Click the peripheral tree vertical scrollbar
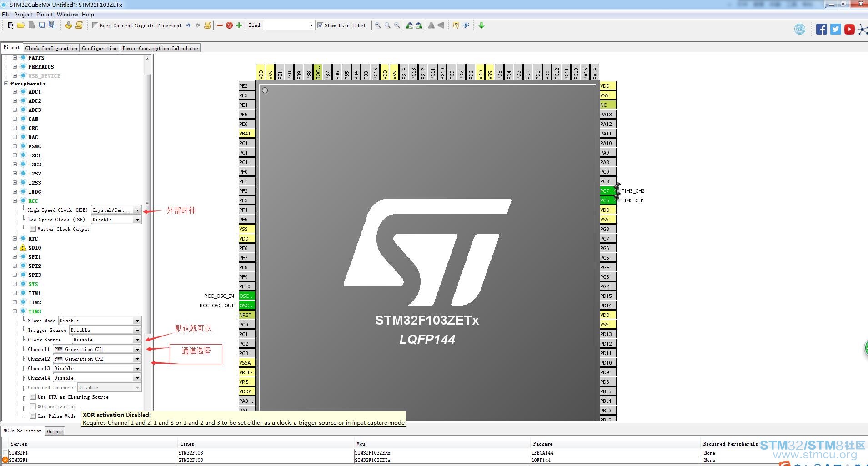This screenshot has height=466, width=868. coord(147,205)
